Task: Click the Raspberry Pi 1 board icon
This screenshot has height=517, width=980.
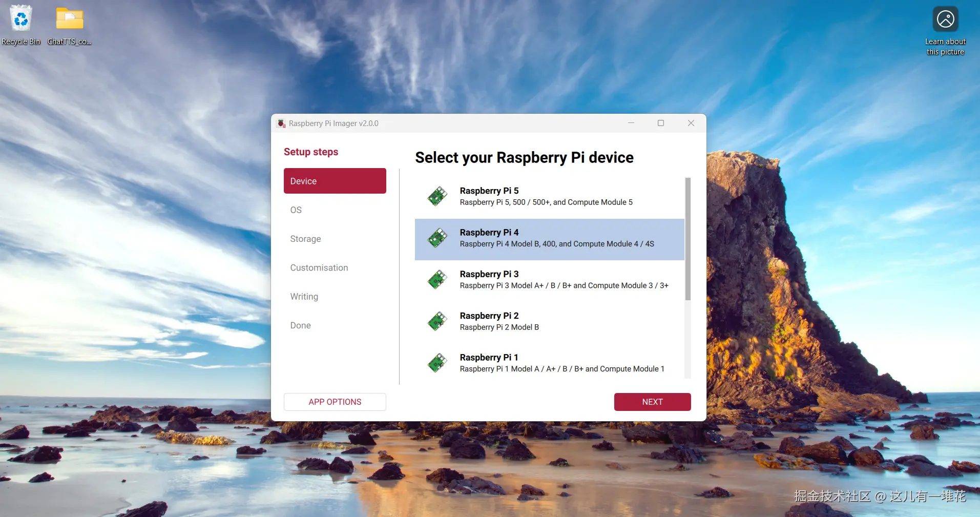Action: pyautogui.click(x=437, y=363)
